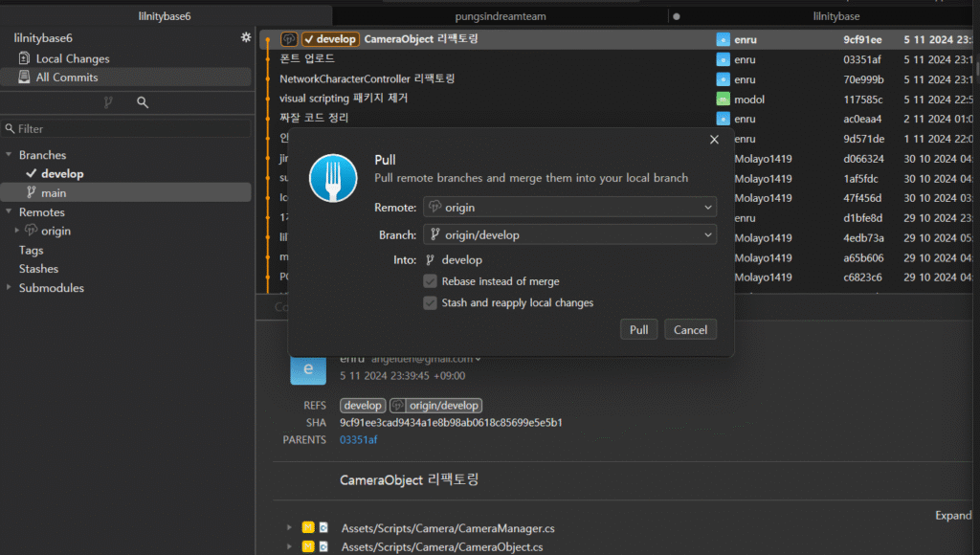Open parent commit link 03351af
The height and width of the screenshot is (555, 980).
[x=358, y=439]
